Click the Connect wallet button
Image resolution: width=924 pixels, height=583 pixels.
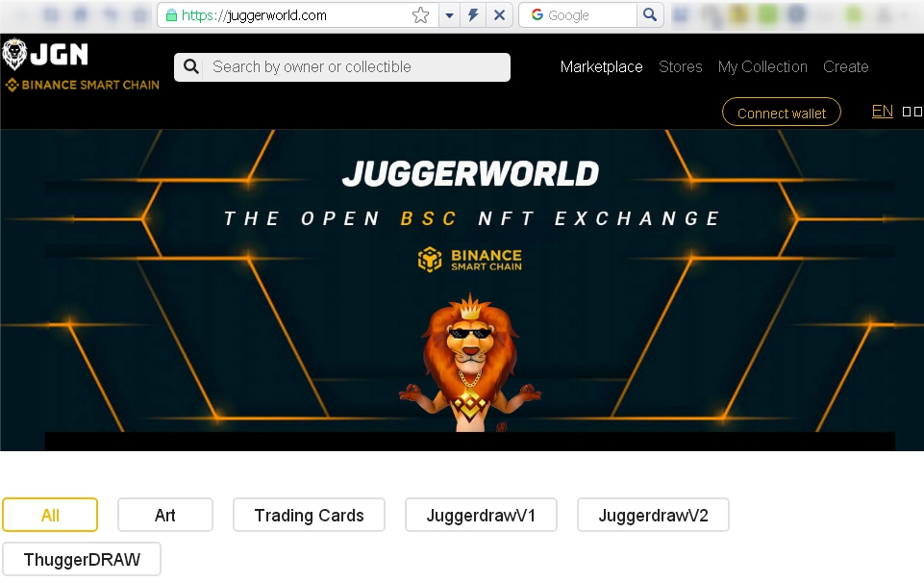point(782,112)
